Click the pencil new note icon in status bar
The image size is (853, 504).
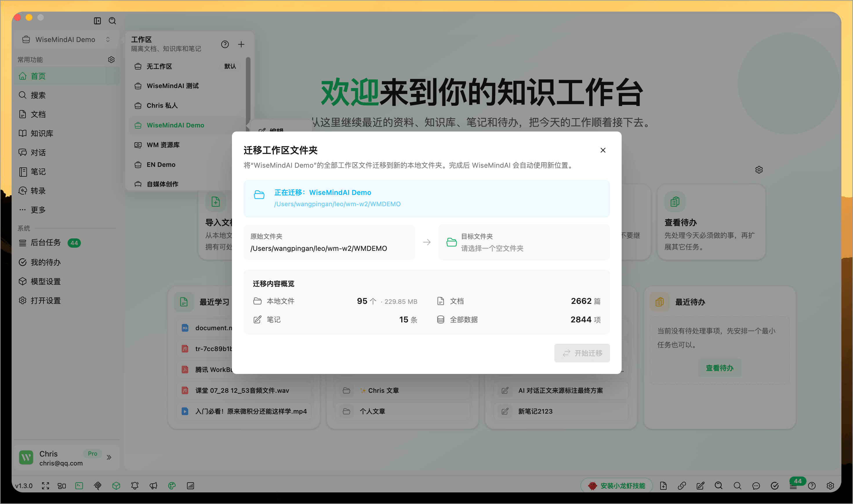(x=700, y=486)
